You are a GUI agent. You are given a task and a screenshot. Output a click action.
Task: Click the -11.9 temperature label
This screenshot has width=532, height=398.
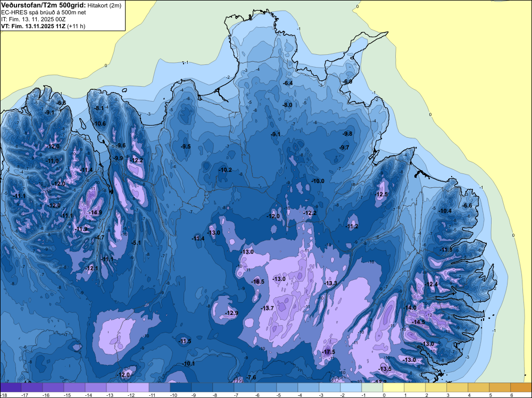[81, 229]
